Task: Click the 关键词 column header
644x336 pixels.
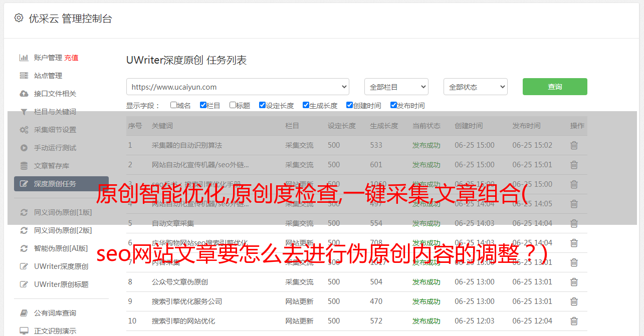Action: 162,126
